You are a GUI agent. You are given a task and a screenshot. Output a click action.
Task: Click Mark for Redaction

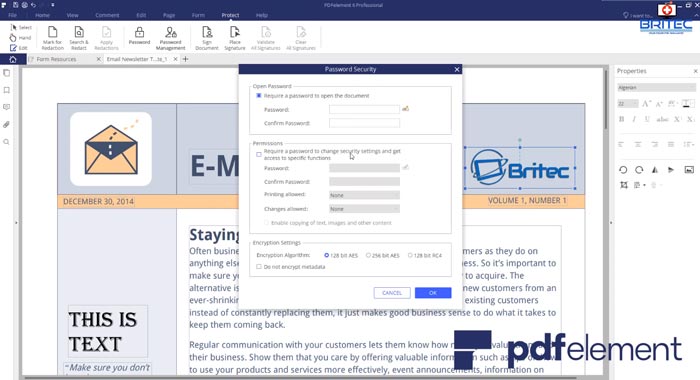[52, 38]
